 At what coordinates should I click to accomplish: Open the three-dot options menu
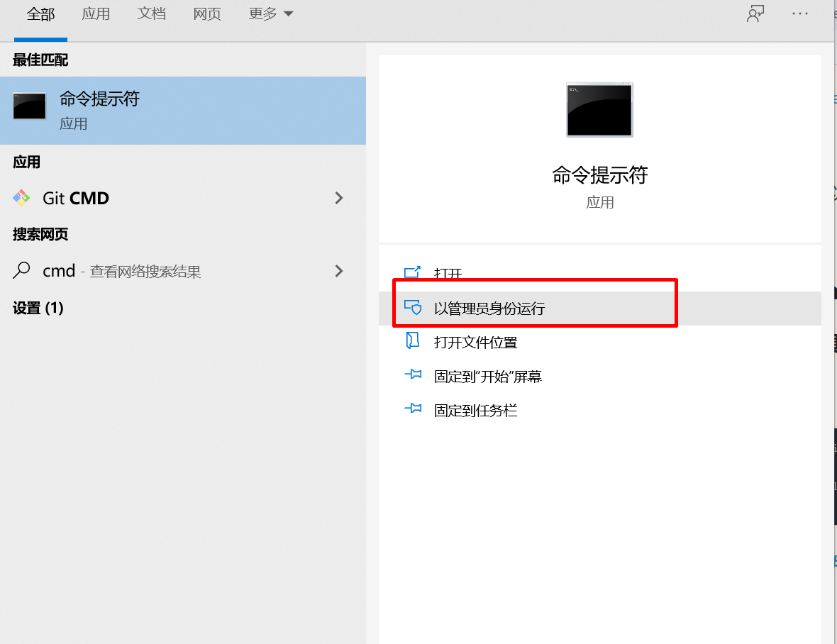[x=799, y=14]
